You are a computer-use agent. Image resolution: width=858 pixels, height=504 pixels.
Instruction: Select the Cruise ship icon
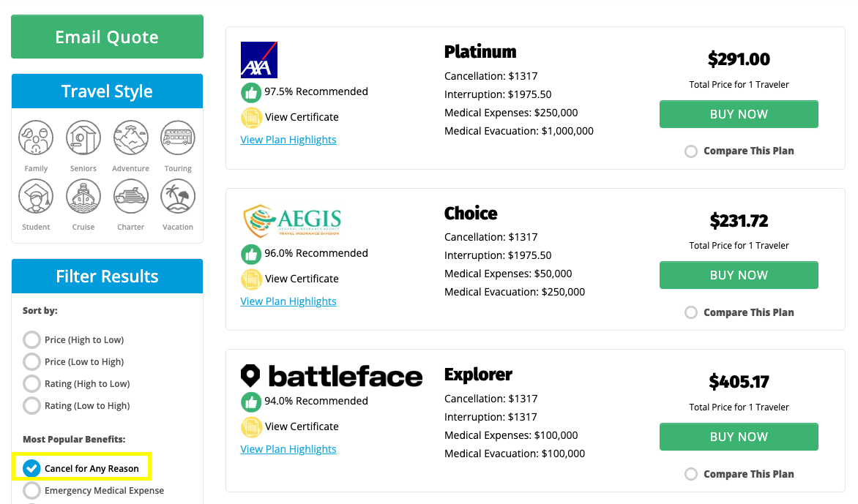click(x=83, y=197)
